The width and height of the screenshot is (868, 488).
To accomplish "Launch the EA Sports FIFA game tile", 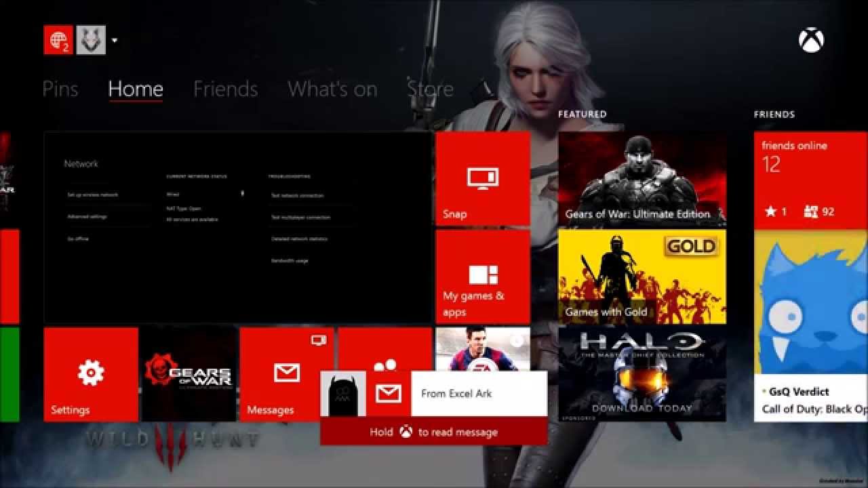I will 483,349.
